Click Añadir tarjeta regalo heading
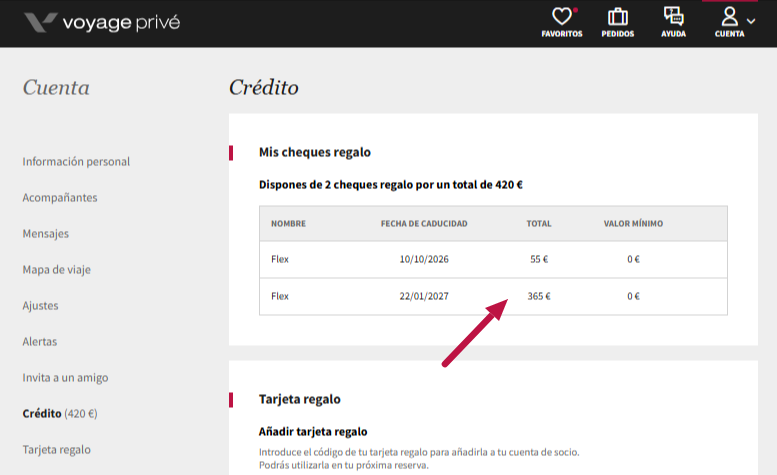The image size is (777, 475). pos(313,432)
